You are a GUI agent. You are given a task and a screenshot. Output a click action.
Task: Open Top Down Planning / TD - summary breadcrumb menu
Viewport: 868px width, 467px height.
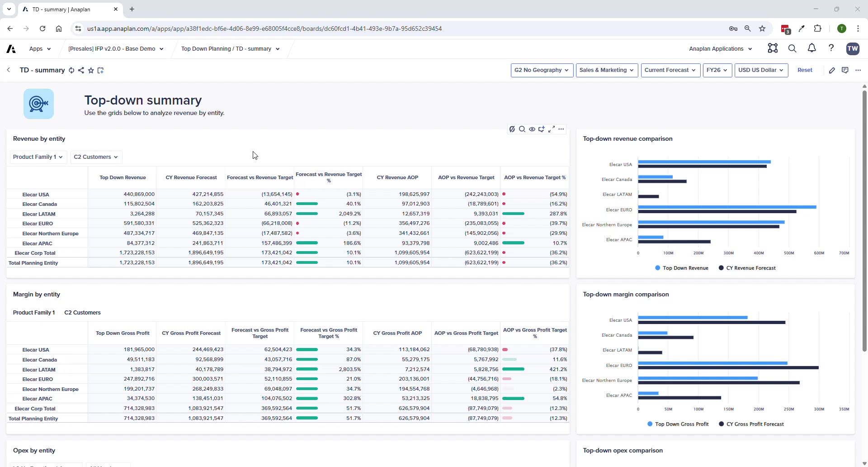[x=230, y=49]
